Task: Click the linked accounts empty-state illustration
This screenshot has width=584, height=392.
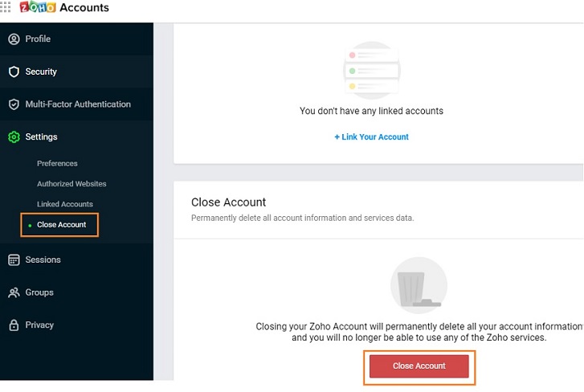Action: click(x=371, y=70)
